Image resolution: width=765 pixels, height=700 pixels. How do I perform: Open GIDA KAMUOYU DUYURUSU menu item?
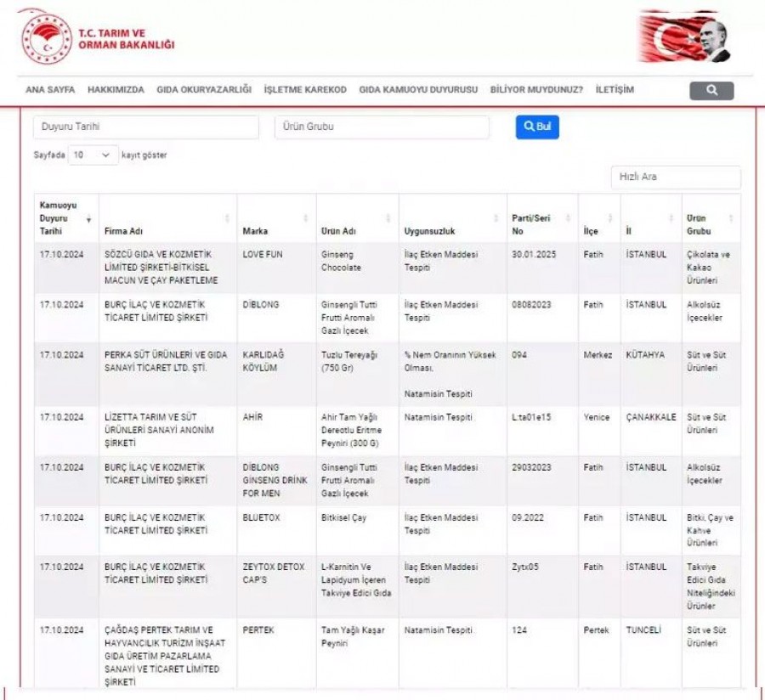pos(418,90)
